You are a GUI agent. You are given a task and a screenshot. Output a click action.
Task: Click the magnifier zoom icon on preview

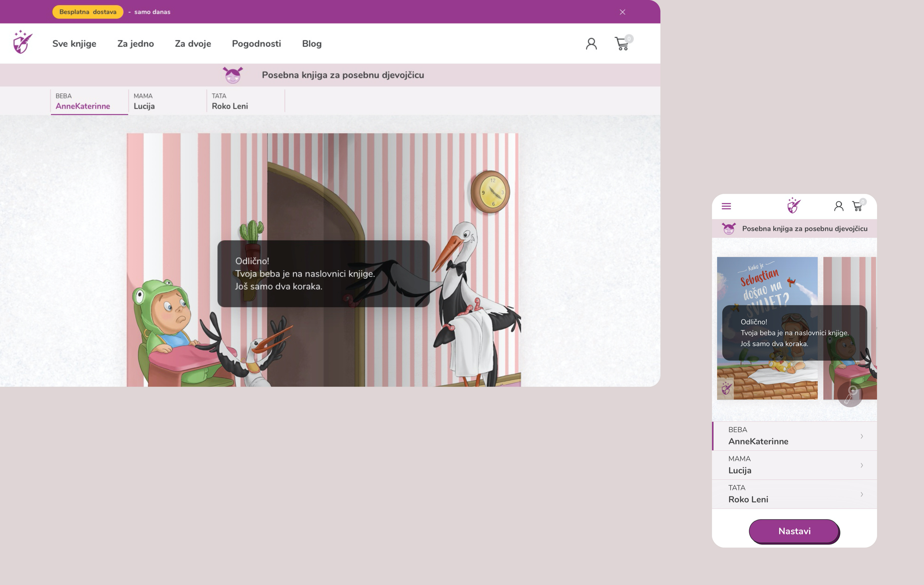(850, 394)
